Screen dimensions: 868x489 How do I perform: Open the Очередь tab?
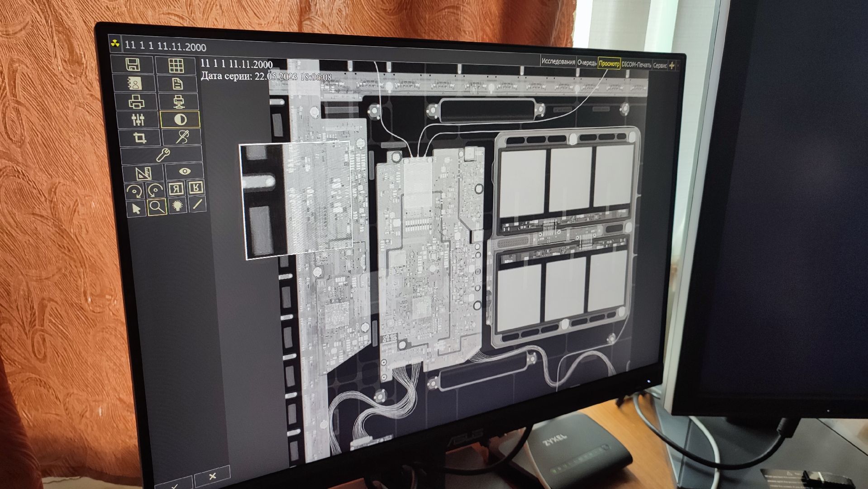coord(587,63)
